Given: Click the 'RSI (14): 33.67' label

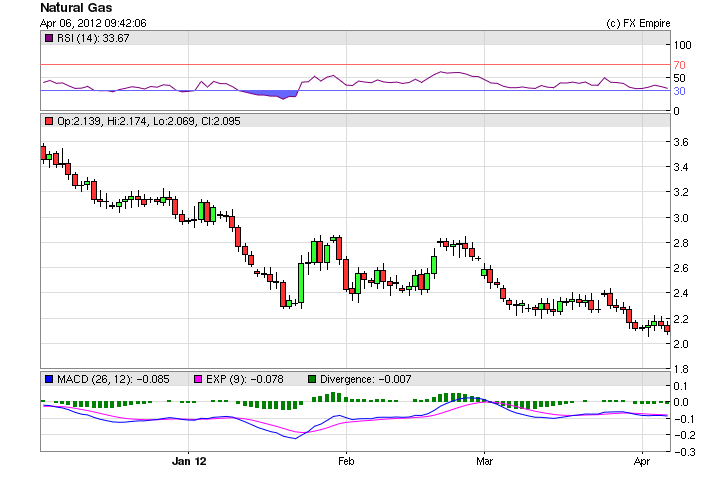Looking at the screenshot, I should coord(93,38).
